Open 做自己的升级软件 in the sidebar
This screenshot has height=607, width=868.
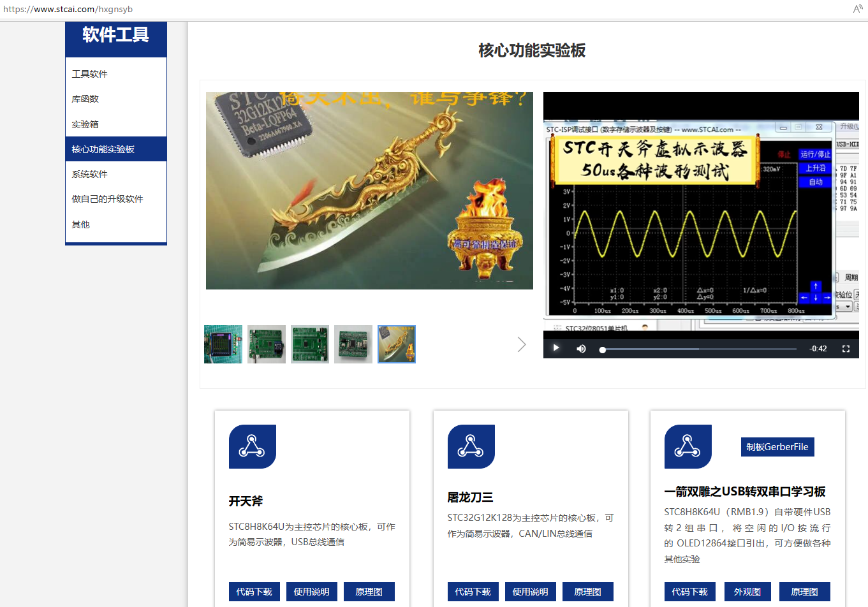click(116, 199)
